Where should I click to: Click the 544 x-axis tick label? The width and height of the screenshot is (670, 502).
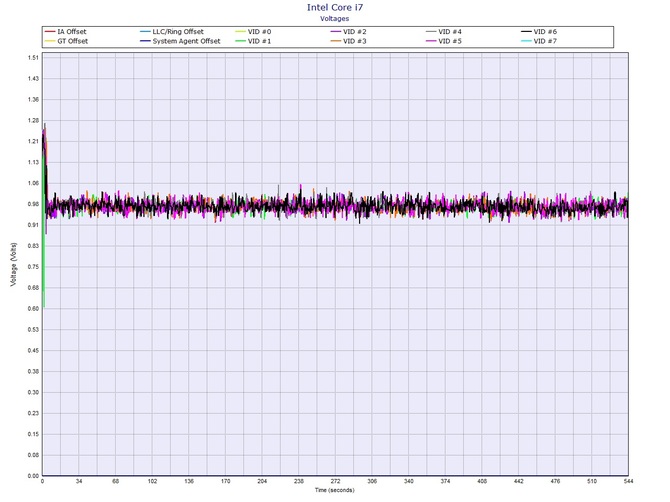628,481
